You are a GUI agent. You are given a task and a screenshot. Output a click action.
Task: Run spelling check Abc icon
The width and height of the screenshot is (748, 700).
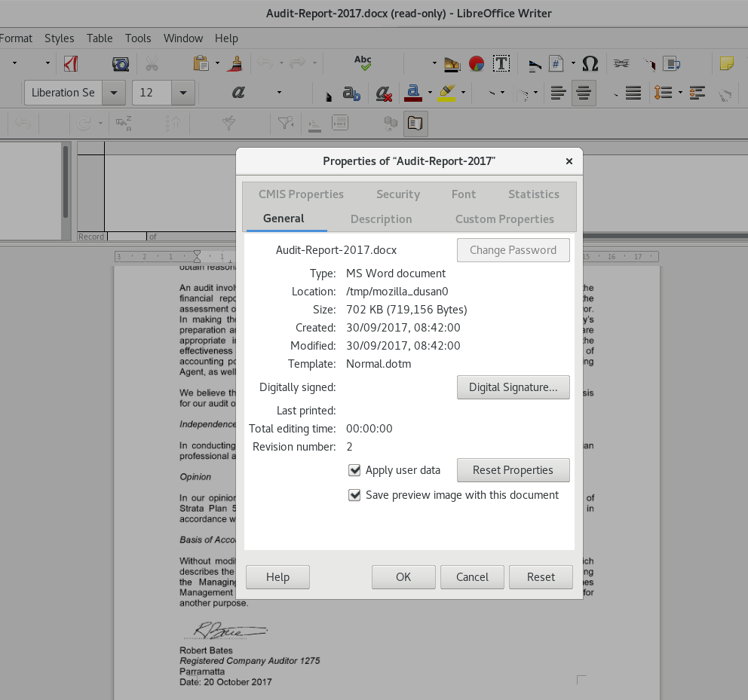coord(363,63)
